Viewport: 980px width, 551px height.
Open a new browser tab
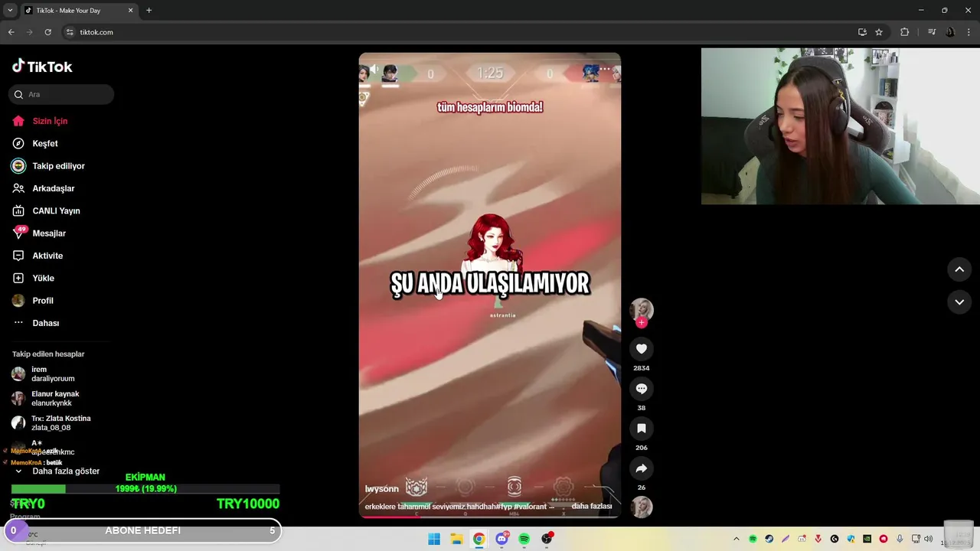coord(149,11)
